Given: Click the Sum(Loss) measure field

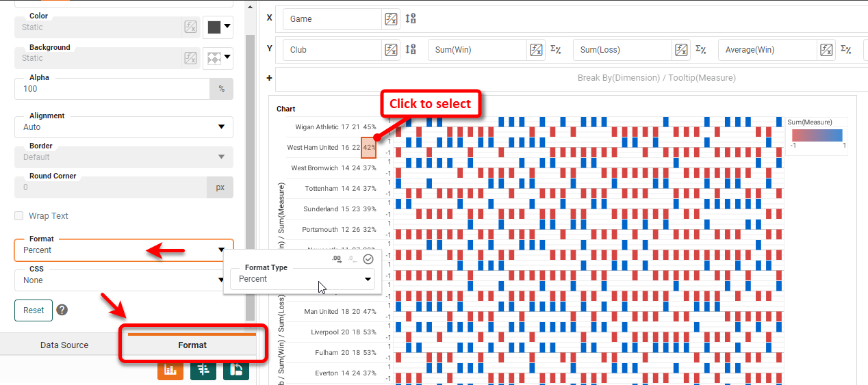Looking at the screenshot, I should click(x=622, y=50).
